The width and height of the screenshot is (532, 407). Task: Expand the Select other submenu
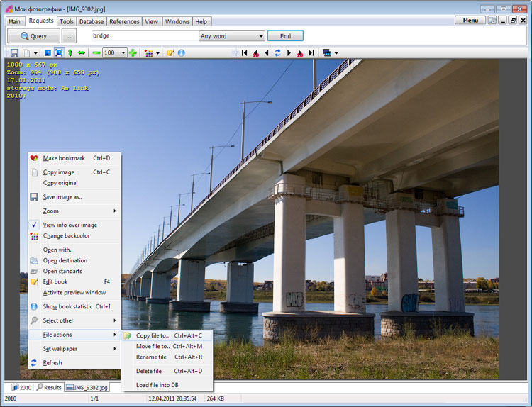point(74,320)
